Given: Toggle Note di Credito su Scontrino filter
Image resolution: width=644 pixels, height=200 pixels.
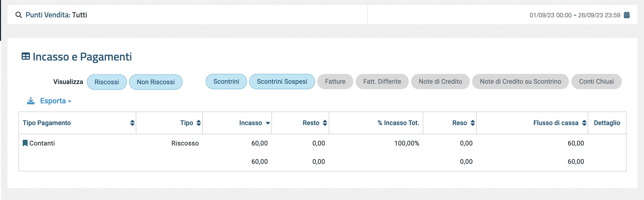Looking at the screenshot, I should [x=520, y=82].
